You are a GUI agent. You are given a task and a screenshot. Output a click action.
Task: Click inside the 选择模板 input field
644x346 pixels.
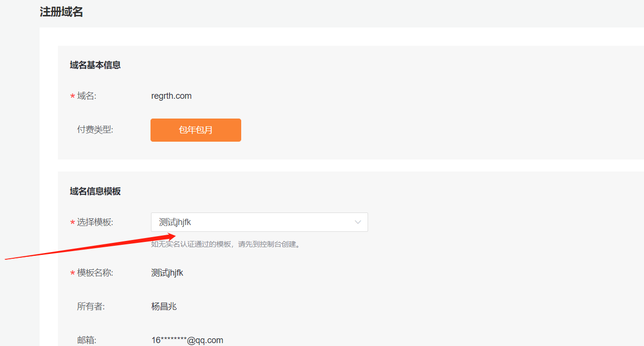coord(241,222)
